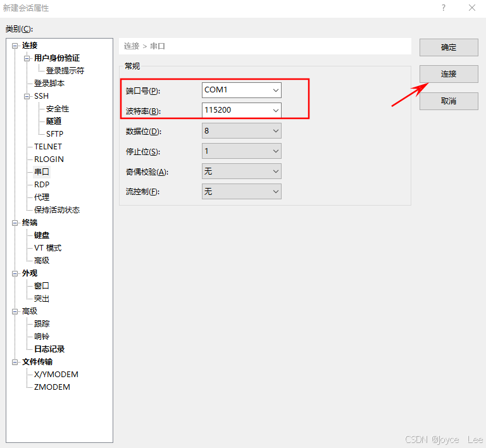
Task: Select 响铃 in the tree
Action: coord(42,337)
